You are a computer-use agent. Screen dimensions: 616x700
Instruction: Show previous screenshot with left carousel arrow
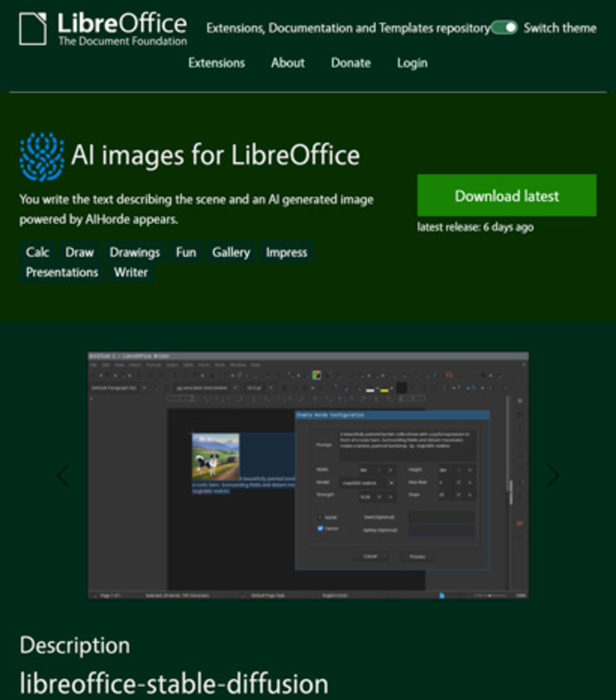(63, 475)
